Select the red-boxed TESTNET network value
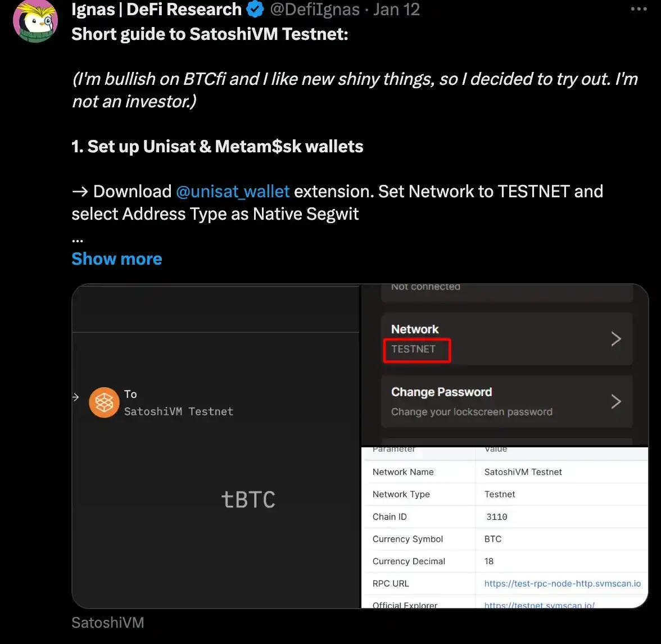Image resolution: width=661 pixels, height=644 pixels. [416, 350]
